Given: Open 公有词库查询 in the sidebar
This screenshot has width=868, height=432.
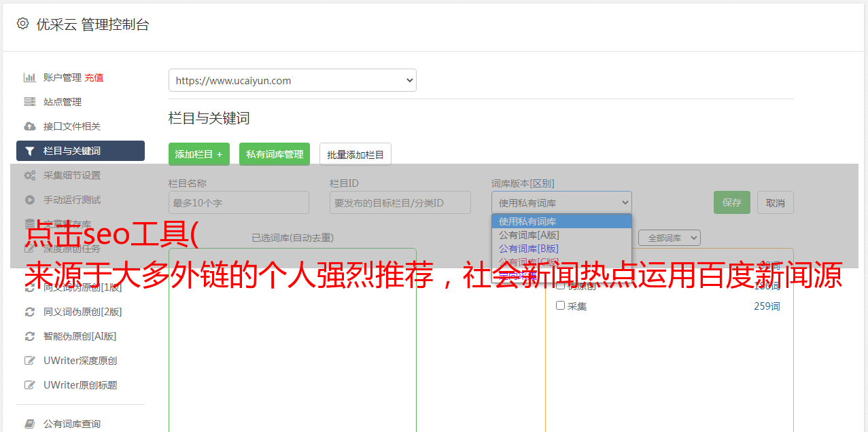Looking at the screenshot, I should pos(72,424).
